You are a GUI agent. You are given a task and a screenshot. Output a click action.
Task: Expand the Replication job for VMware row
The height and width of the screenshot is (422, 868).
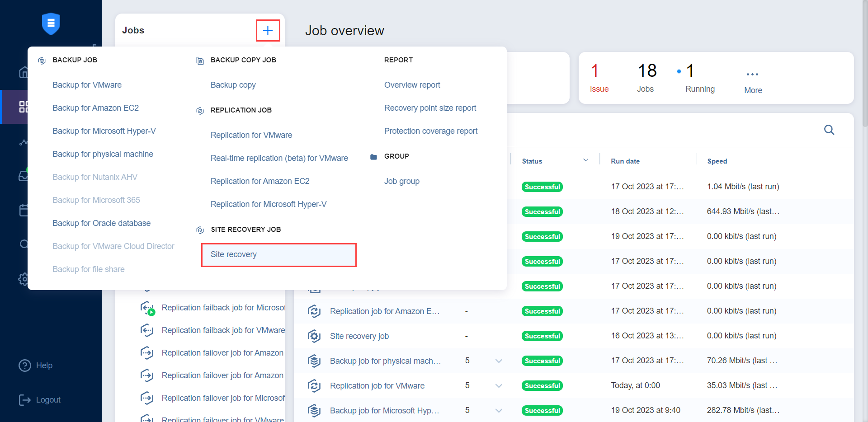coord(499,386)
